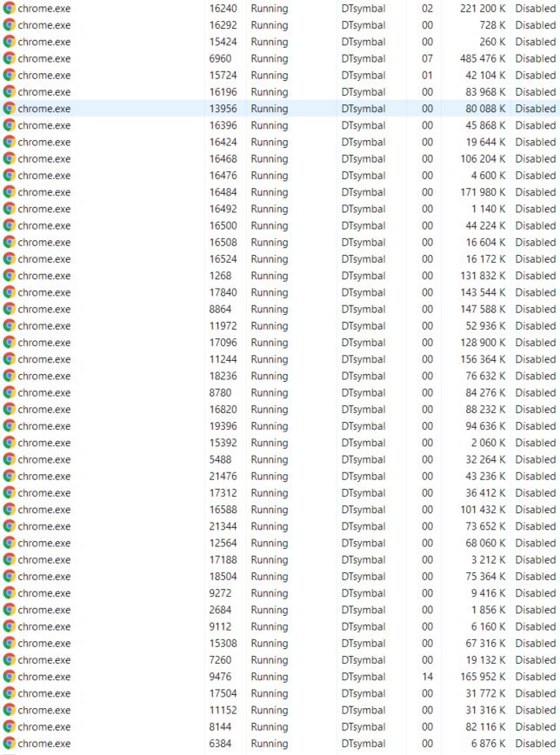The height and width of the screenshot is (755, 560).
Task: Click Chrome icon for PID 16492
Action: click(10, 209)
